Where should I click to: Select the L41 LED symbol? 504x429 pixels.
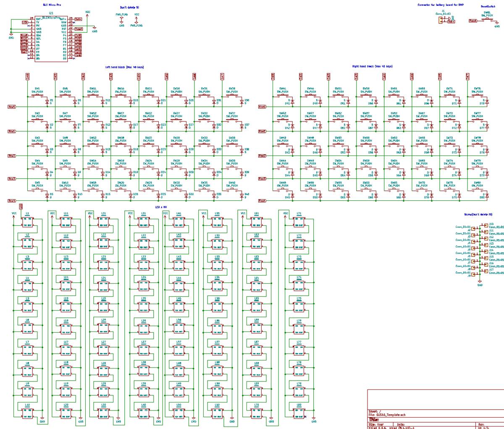click(179, 222)
